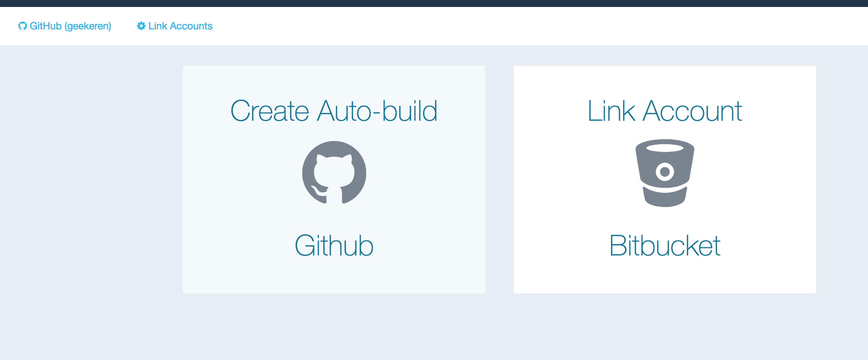Select the Bitbucket label under the bucket

(x=665, y=245)
